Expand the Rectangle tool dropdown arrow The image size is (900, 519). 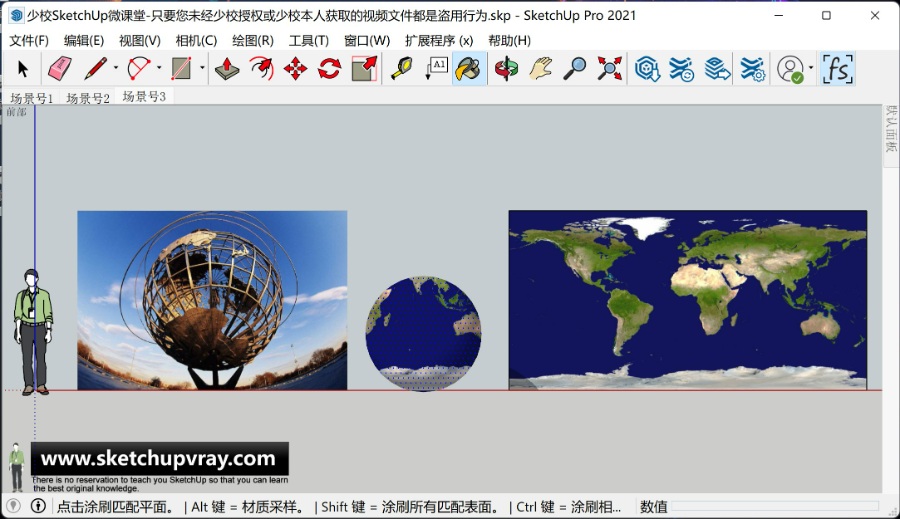tap(202, 68)
